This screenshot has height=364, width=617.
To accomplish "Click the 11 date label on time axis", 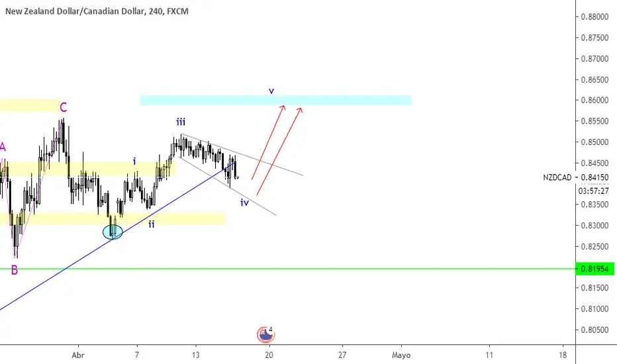I will 489,355.
